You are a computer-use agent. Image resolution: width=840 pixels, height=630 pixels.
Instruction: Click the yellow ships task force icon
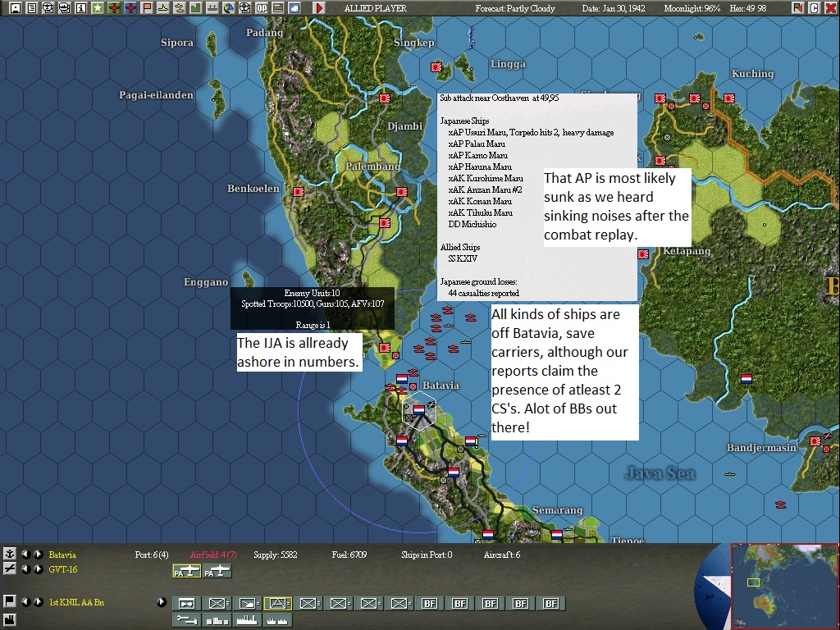pyautogui.click(x=180, y=8)
